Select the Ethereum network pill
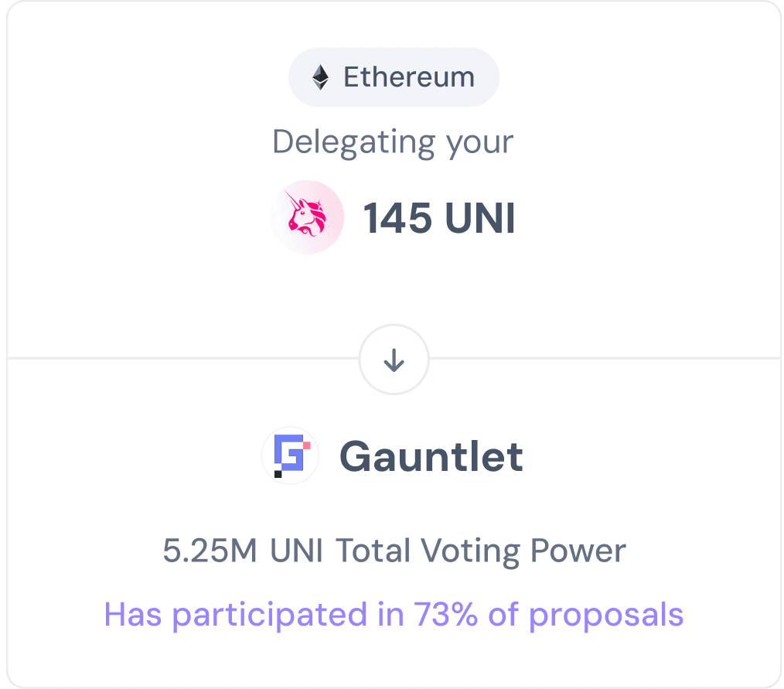784x689 pixels. point(394,77)
